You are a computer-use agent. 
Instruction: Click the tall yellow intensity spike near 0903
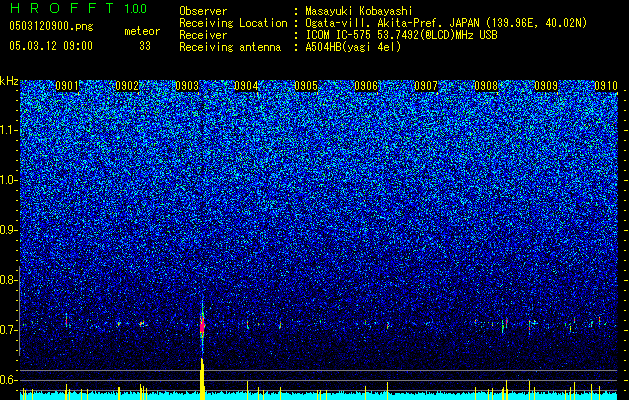(202, 379)
